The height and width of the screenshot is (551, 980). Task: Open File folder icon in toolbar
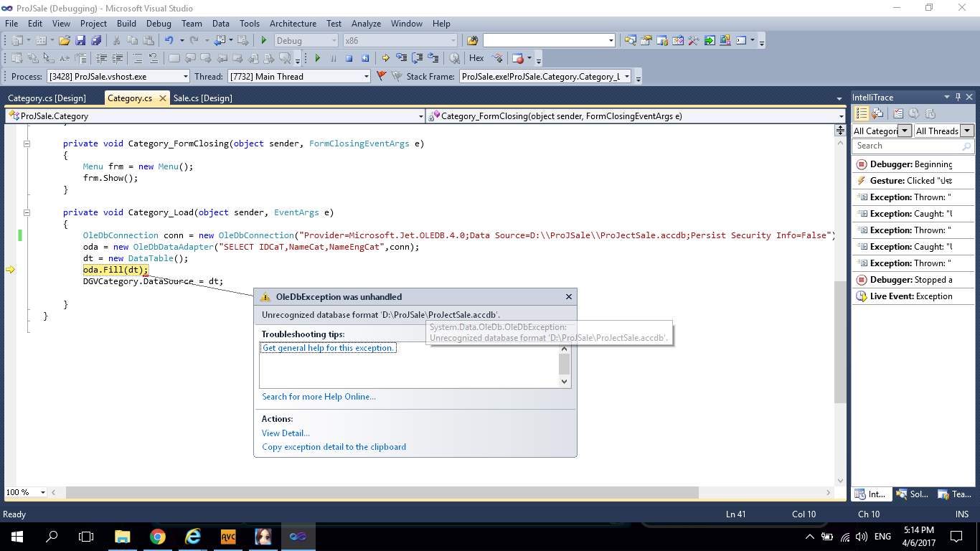65,40
